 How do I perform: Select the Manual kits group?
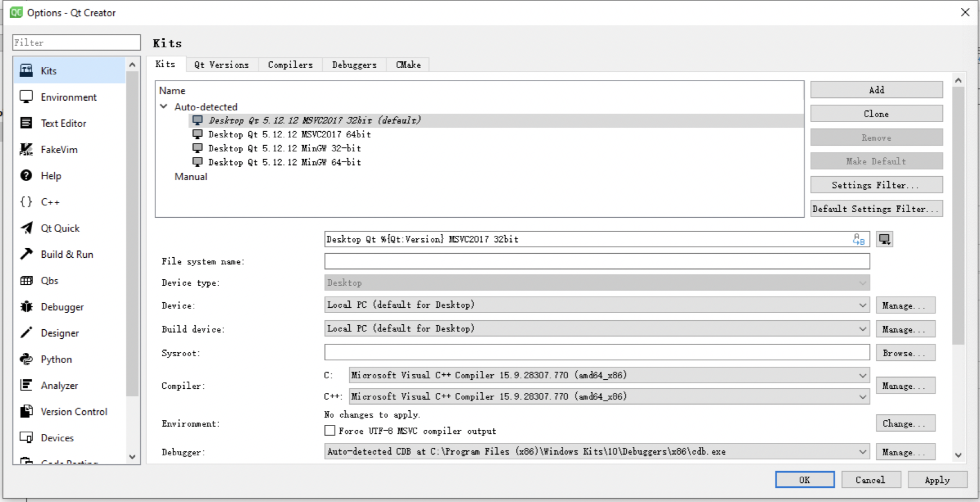pyautogui.click(x=191, y=177)
